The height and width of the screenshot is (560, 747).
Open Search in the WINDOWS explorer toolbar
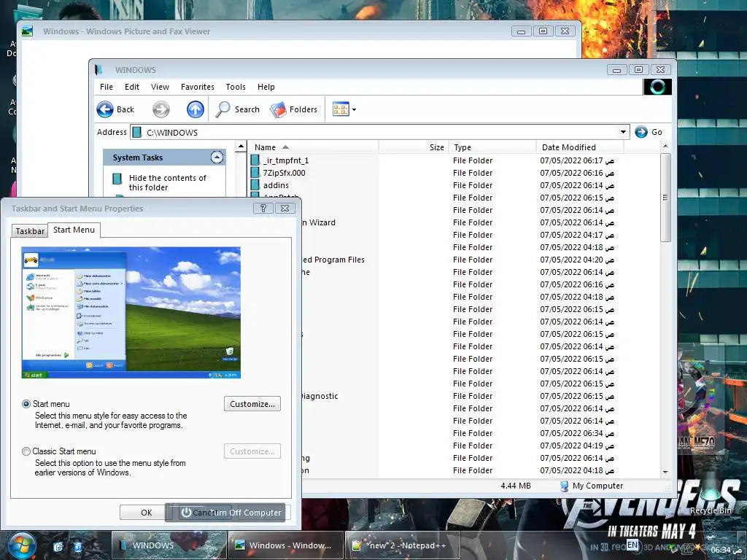[238, 109]
